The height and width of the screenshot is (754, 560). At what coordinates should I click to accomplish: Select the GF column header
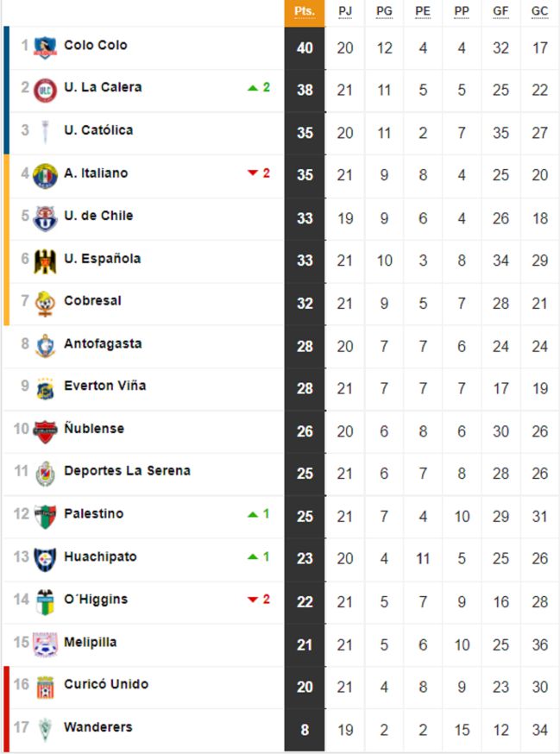pos(500,12)
